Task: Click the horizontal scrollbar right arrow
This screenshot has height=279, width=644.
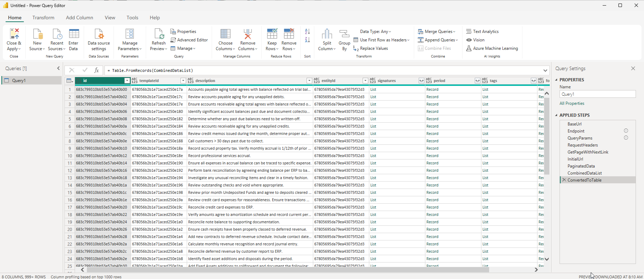Action: pos(536,270)
